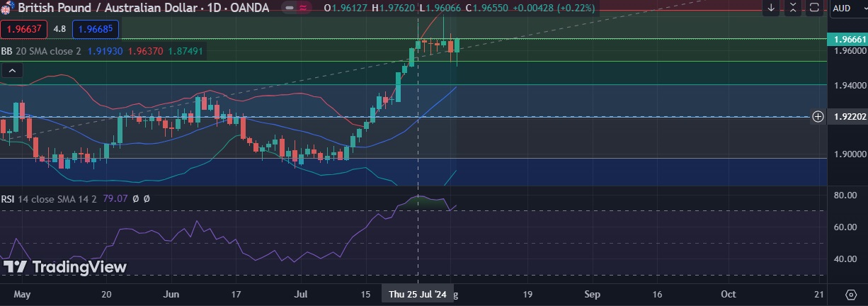Click the 1.90000 price axis label
This screenshot has height=306, width=868.
849,154
